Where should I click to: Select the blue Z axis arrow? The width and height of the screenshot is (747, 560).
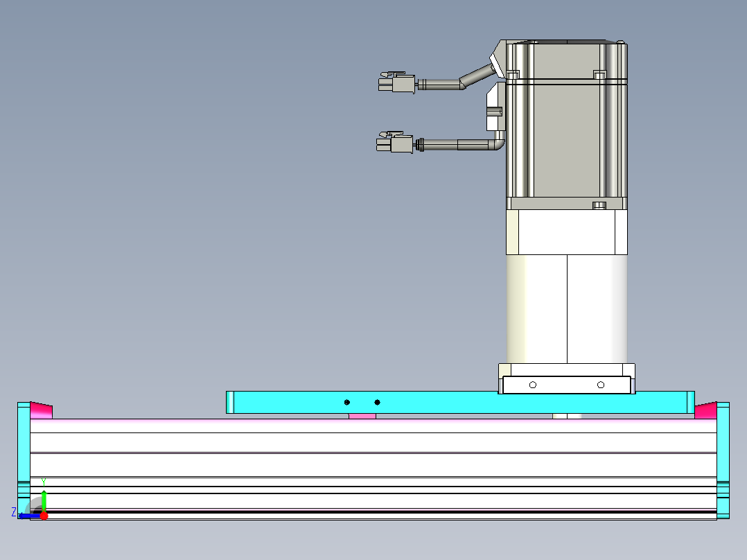pyautogui.click(x=29, y=516)
